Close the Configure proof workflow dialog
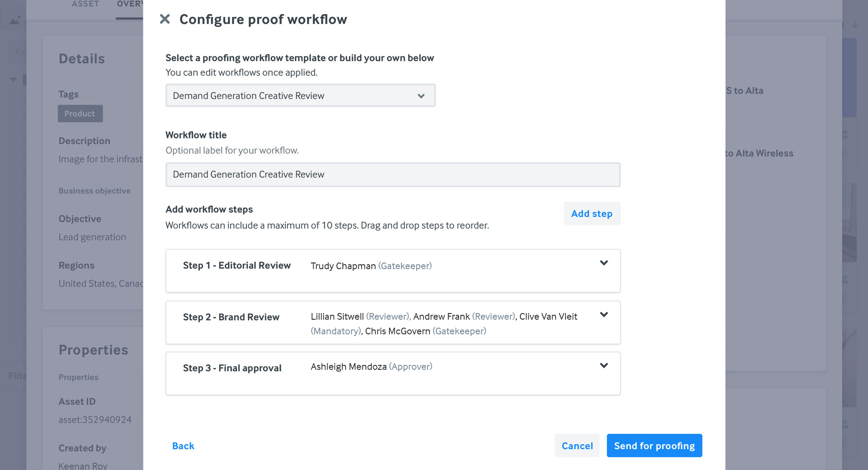The image size is (868, 470). [x=165, y=19]
